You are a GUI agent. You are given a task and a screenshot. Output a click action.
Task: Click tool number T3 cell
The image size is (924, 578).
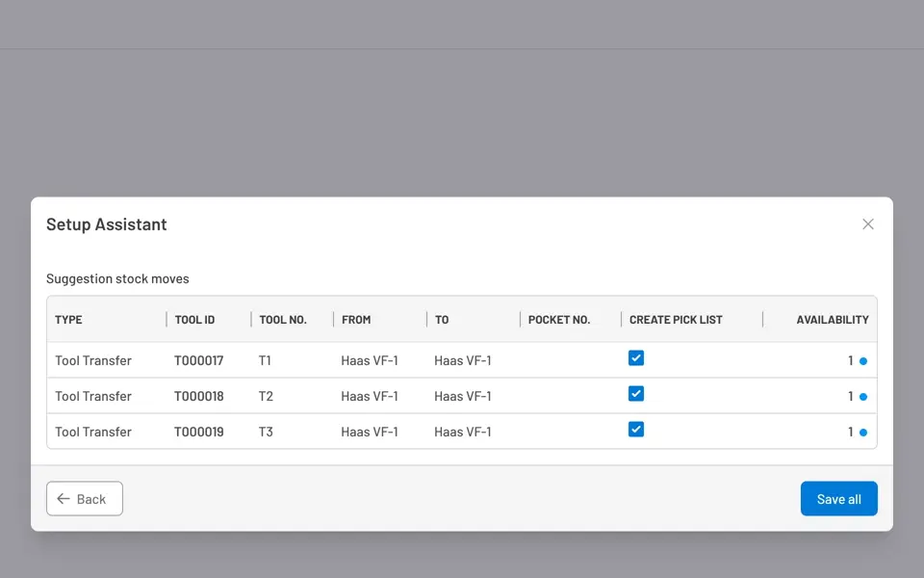point(266,432)
